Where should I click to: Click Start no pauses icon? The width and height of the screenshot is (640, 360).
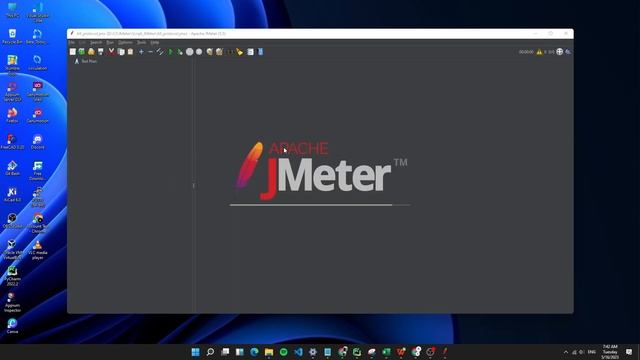180,52
